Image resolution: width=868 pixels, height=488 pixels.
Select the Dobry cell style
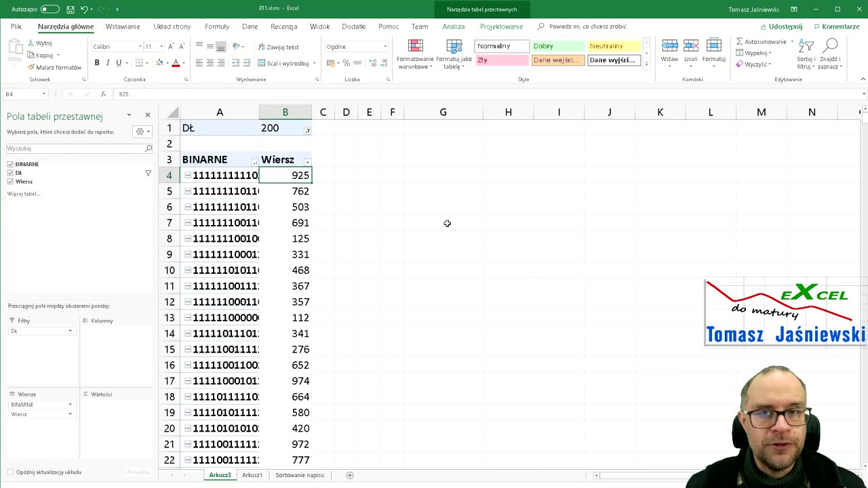coord(557,46)
